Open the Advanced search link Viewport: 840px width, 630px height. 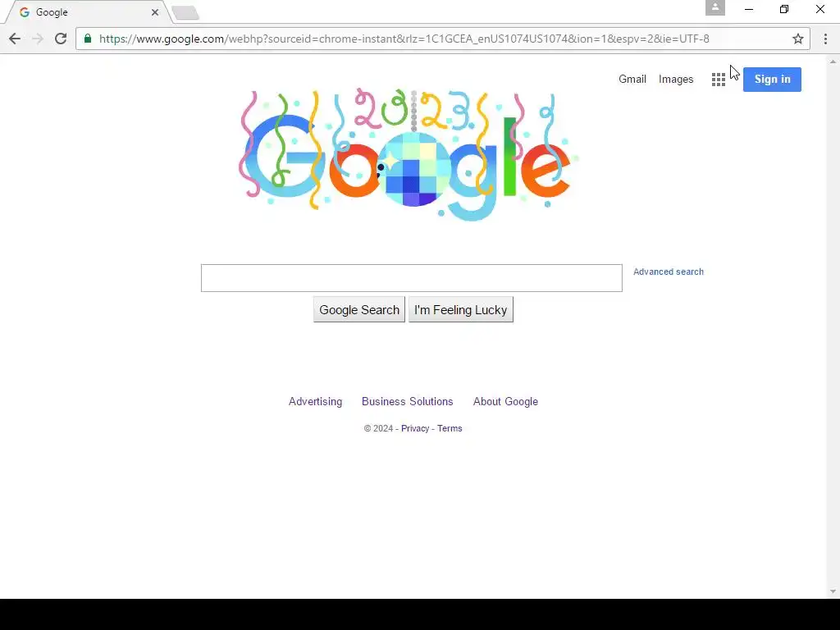point(668,272)
